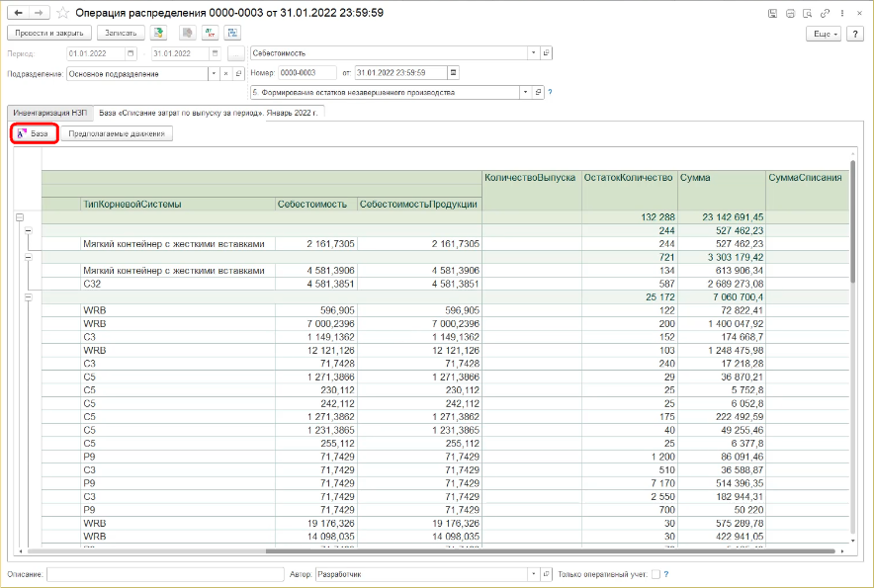The image size is (874, 588).
Task: Open calendar picker for period start date
Action: click(x=130, y=53)
